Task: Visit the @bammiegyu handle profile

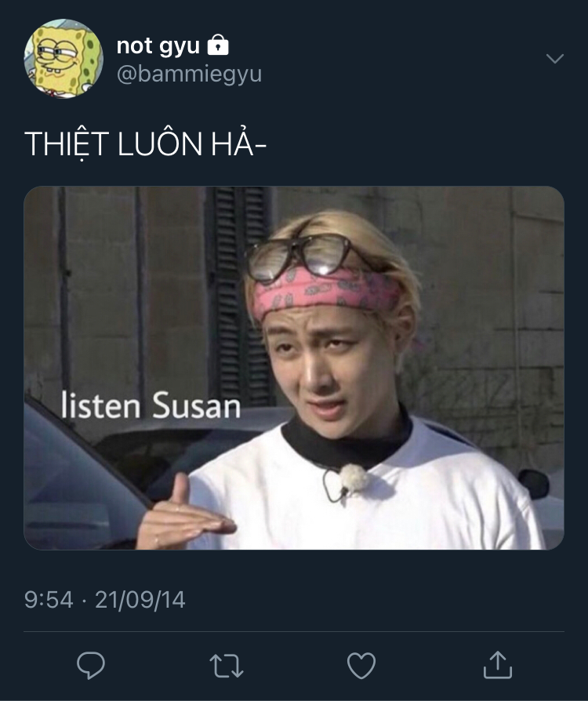Action: point(189,74)
